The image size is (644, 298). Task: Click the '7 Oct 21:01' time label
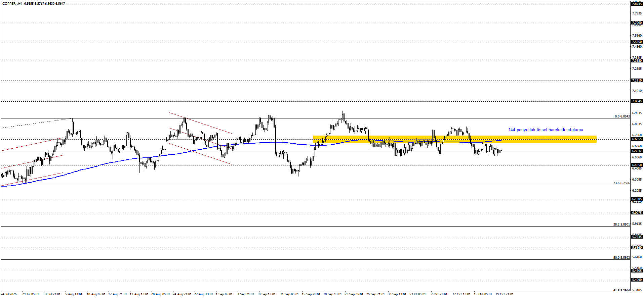point(439,294)
